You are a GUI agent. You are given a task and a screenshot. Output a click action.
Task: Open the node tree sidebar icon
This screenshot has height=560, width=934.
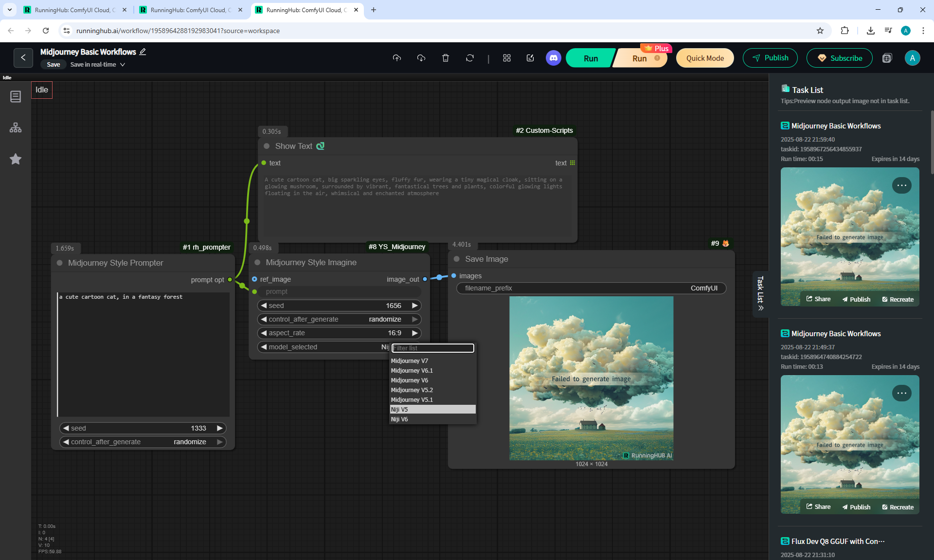tap(16, 127)
